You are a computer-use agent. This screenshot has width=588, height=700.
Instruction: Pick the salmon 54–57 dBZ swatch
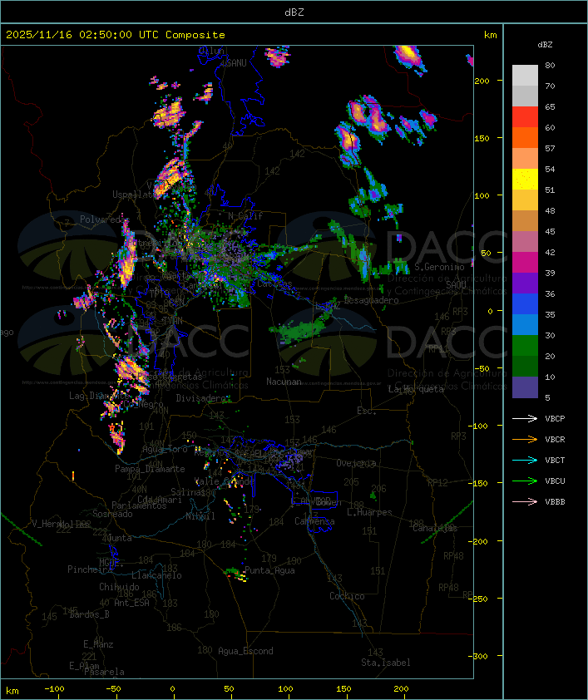[x=525, y=159]
